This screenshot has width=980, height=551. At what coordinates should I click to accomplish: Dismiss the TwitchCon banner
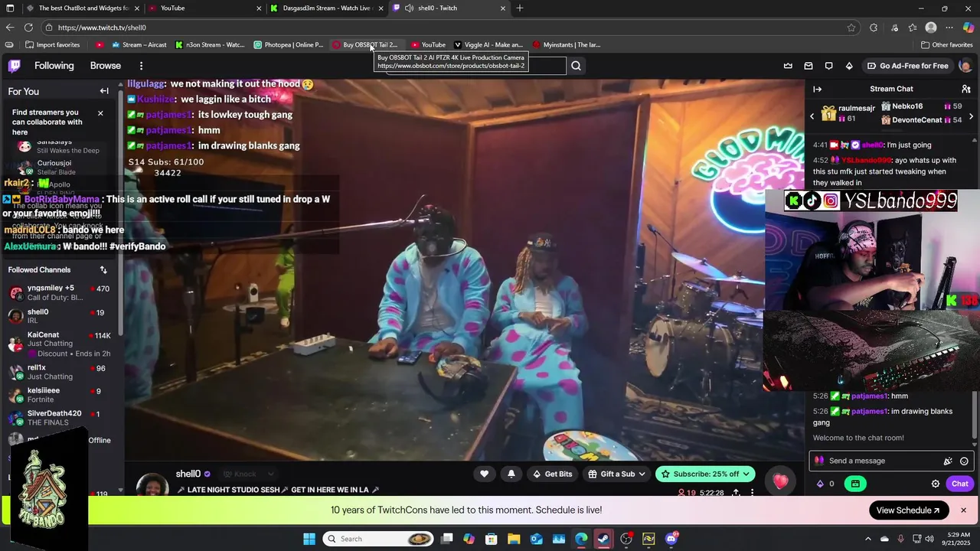(x=963, y=510)
